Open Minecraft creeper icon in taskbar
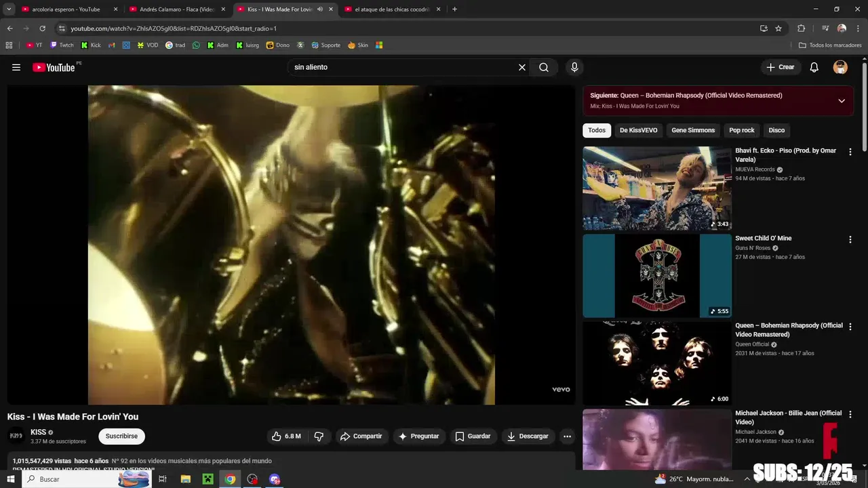Viewport: 868px width, 488px height. (x=208, y=479)
